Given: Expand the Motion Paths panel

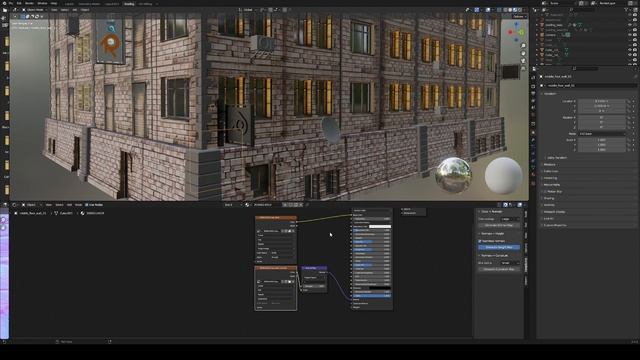Looking at the screenshot, I should [x=551, y=185].
